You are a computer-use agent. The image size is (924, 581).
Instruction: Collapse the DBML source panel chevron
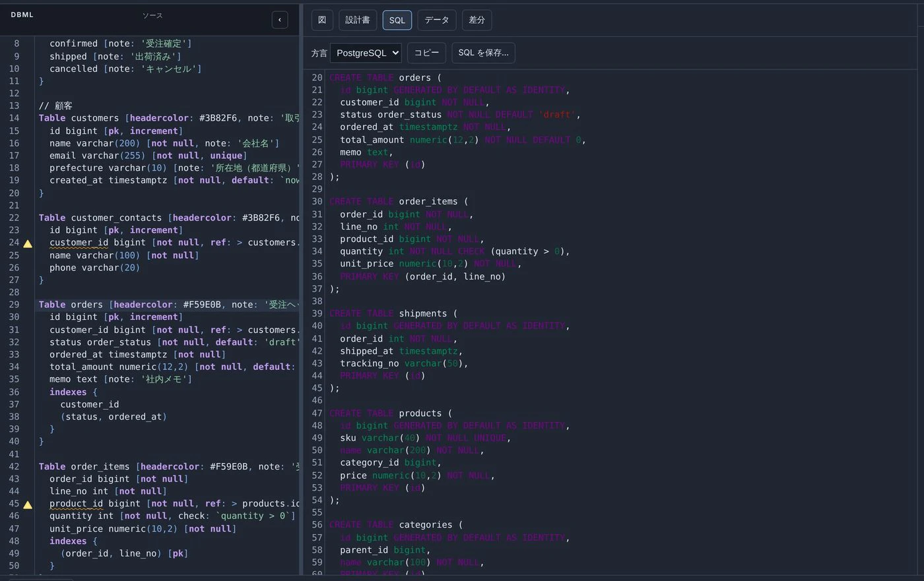[x=280, y=20]
